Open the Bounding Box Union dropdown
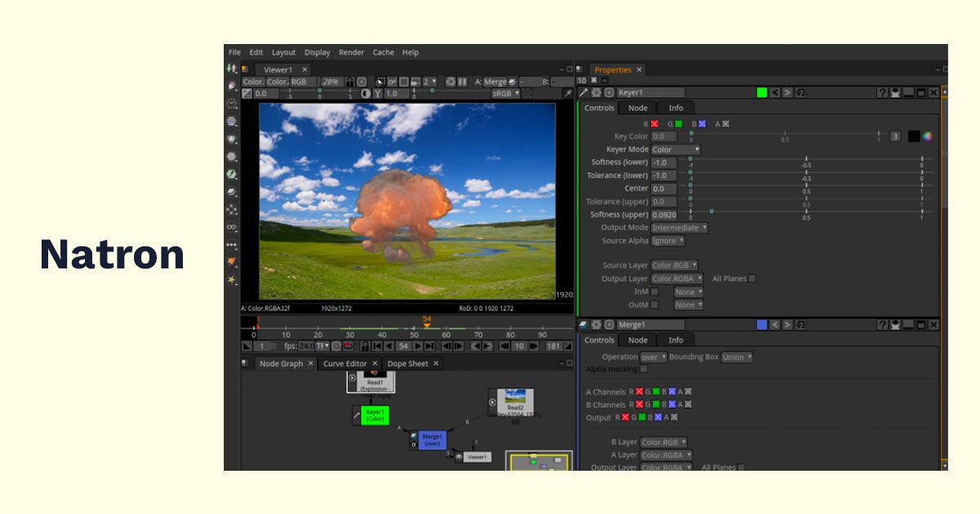 pos(737,357)
